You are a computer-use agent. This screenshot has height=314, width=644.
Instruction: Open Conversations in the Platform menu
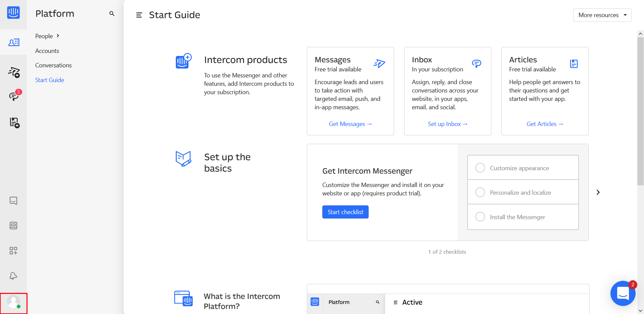coord(54,65)
